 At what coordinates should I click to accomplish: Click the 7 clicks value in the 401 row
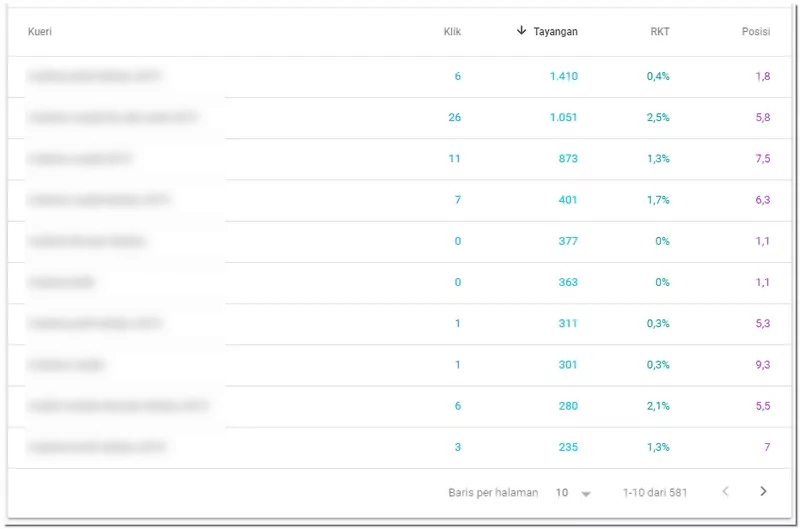point(458,200)
